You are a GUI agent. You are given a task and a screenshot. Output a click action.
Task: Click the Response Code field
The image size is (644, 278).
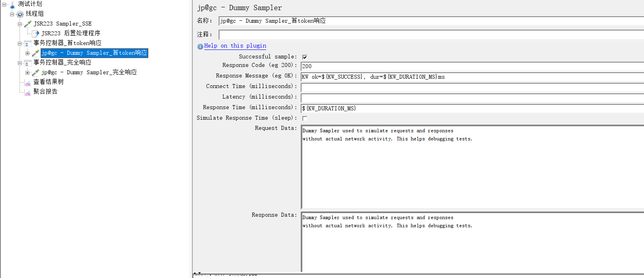[472, 66]
